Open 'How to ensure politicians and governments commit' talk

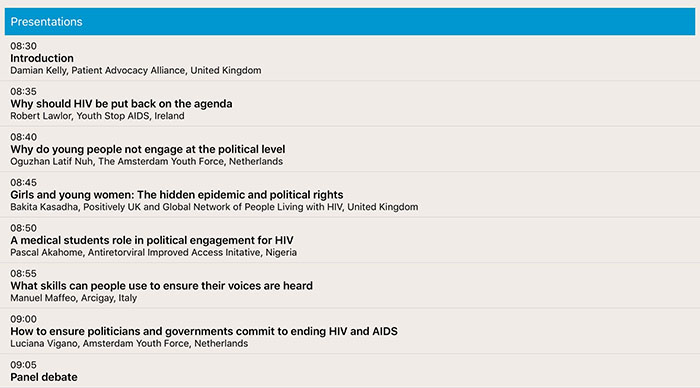(204, 331)
